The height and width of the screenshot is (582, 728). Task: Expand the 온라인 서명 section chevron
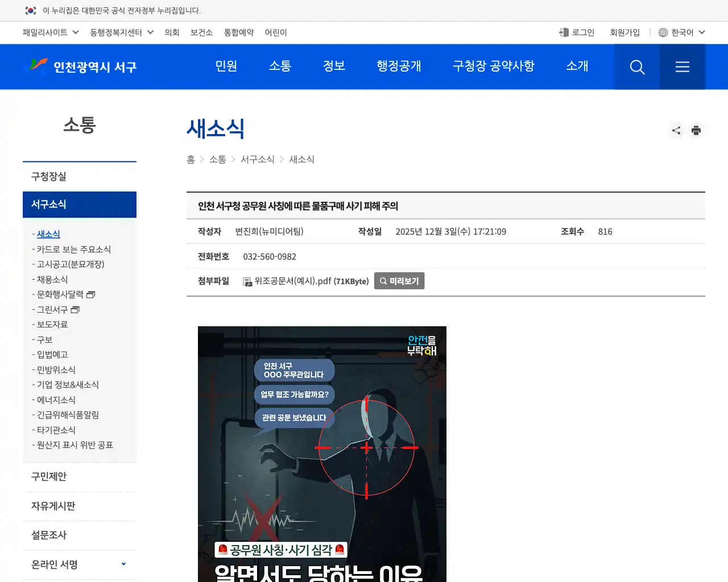123,564
